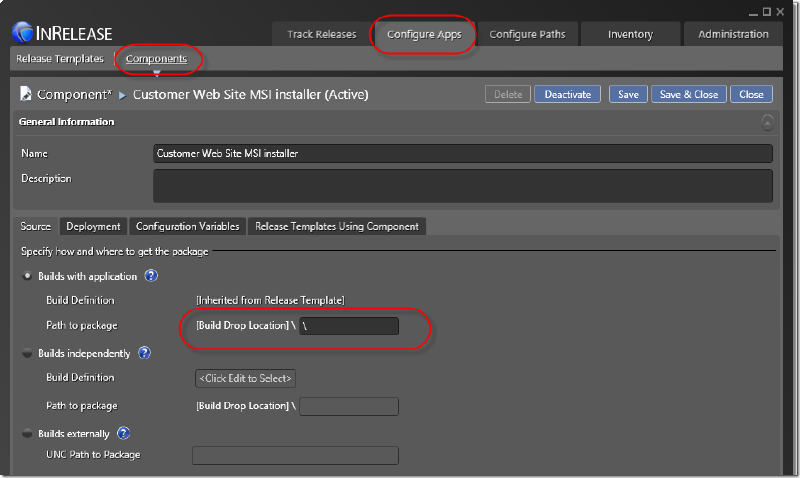Focus the Name input field
800x478 pixels.
coord(463,154)
